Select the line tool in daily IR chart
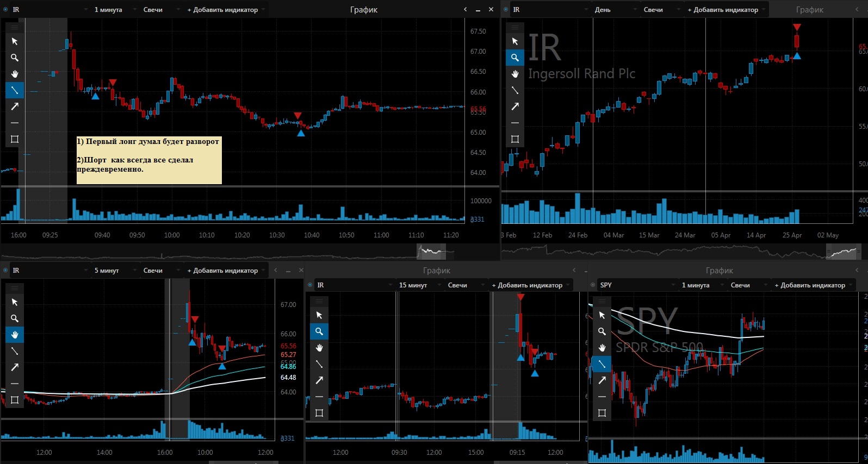This screenshot has height=464, width=868. point(515,90)
